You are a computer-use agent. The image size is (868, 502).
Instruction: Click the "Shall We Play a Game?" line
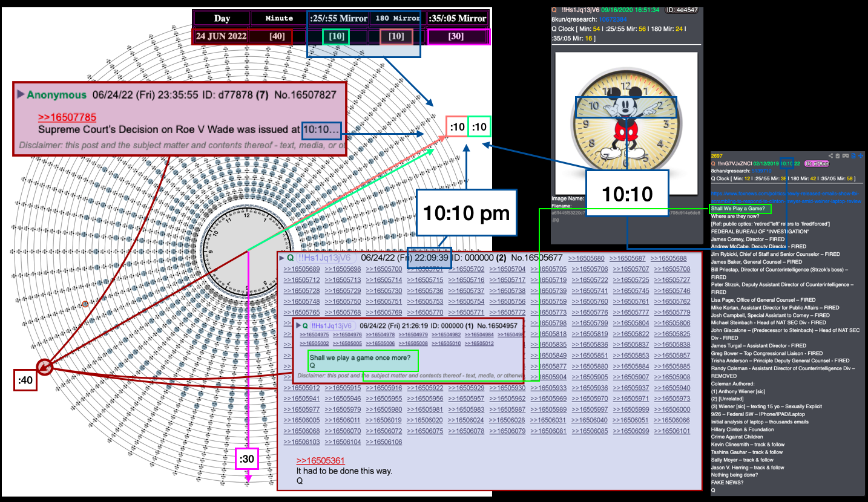point(738,209)
